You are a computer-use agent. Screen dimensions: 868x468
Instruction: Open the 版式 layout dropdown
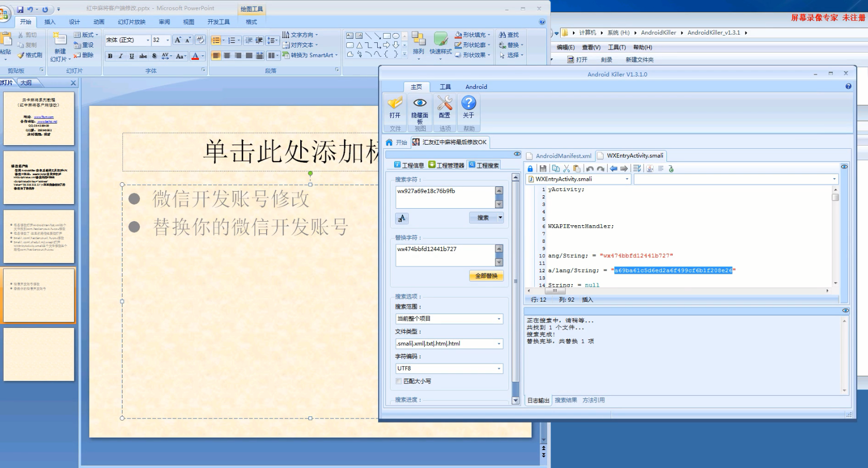tap(86, 35)
